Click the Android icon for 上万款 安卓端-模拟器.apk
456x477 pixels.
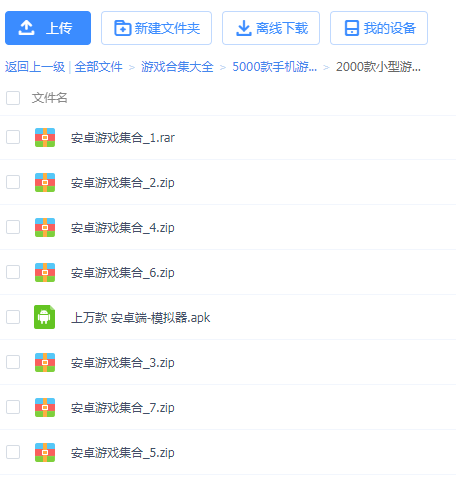click(x=45, y=317)
